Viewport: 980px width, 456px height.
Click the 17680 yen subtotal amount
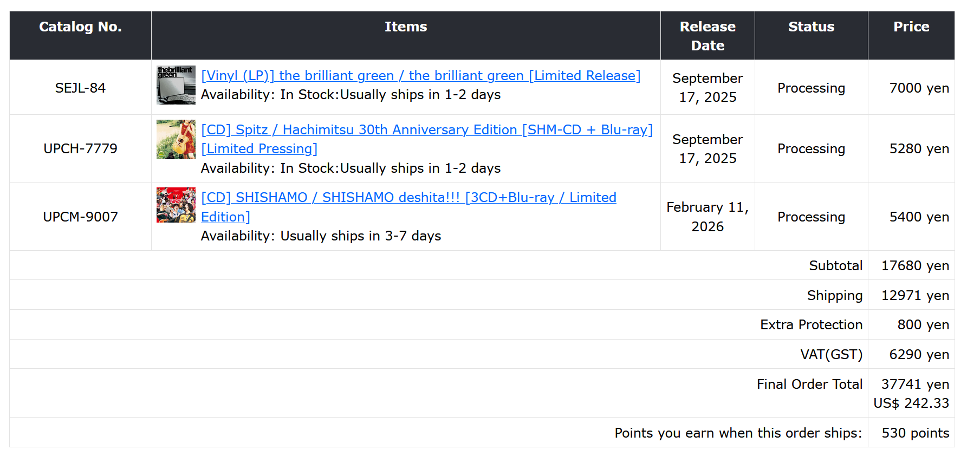[x=915, y=266]
